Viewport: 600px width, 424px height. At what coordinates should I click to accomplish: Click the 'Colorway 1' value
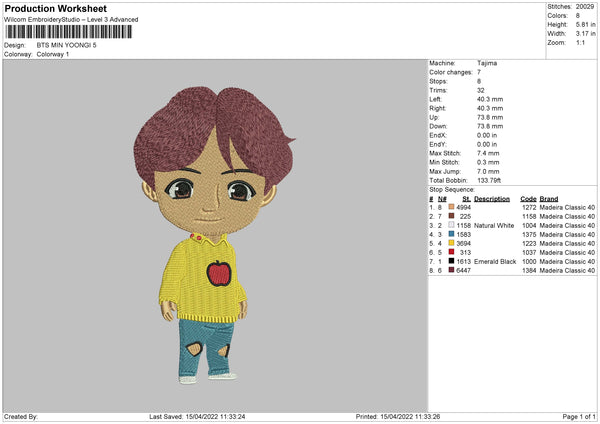click(53, 54)
